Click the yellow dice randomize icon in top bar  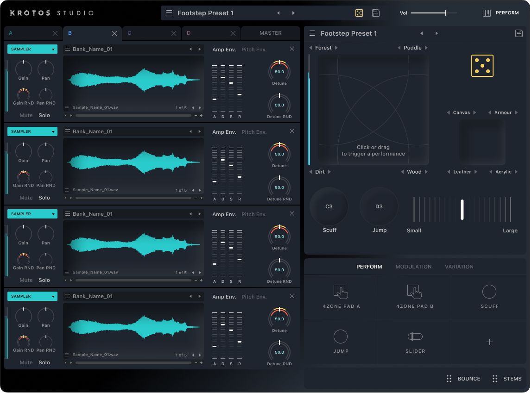point(359,13)
